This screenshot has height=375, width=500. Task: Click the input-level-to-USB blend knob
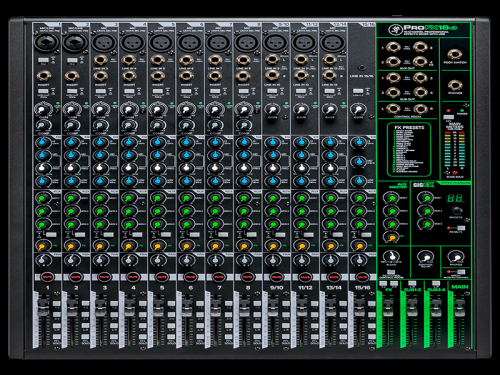[391, 257]
